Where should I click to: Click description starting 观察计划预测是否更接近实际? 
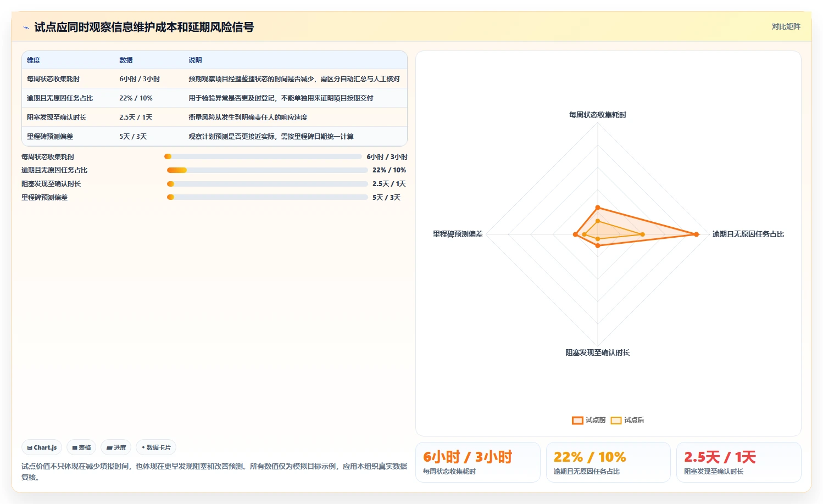[x=271, y=137]
